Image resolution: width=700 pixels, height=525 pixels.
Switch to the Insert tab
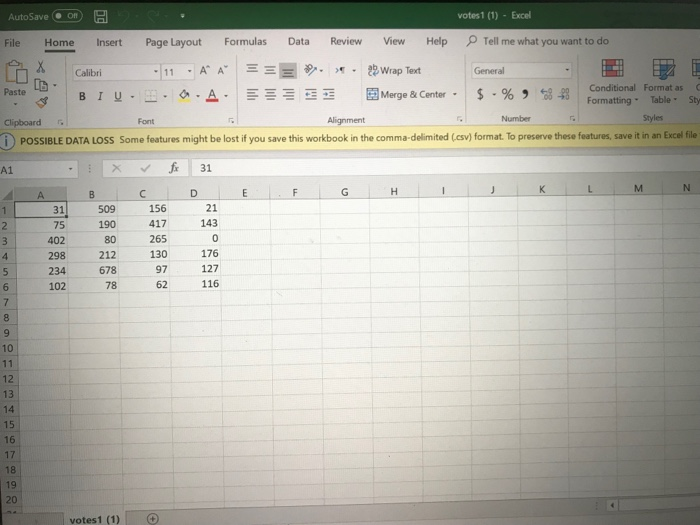pyautogui.click(x=109, y=42)
